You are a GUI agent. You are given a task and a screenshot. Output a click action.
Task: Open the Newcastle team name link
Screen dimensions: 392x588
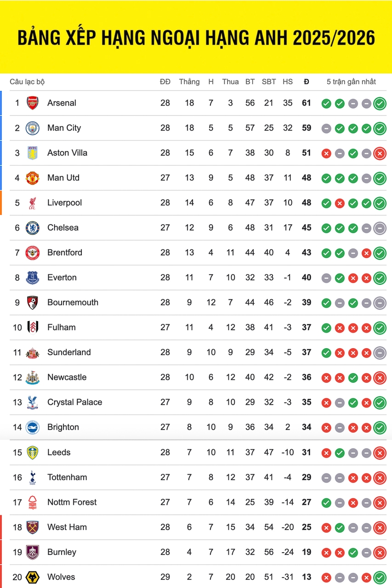coord(67,377)
